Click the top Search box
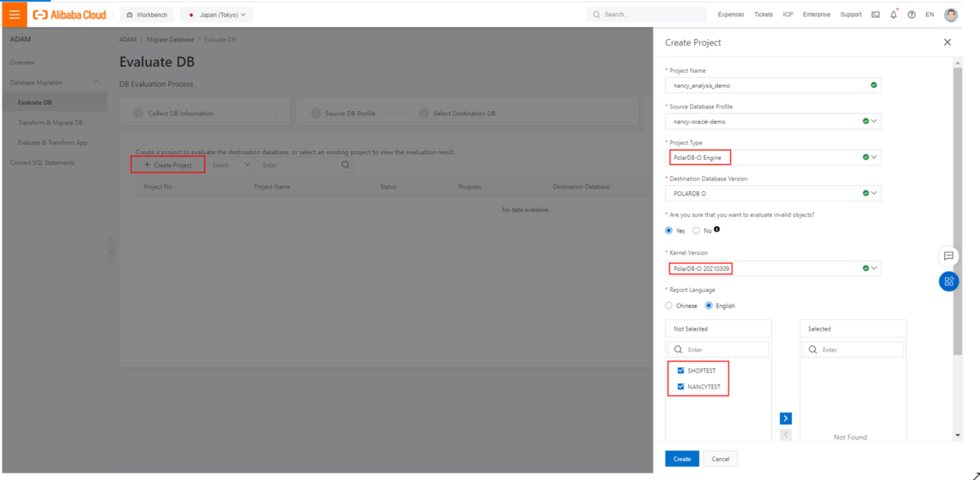 pyautogui.click(x=647, y=15)
